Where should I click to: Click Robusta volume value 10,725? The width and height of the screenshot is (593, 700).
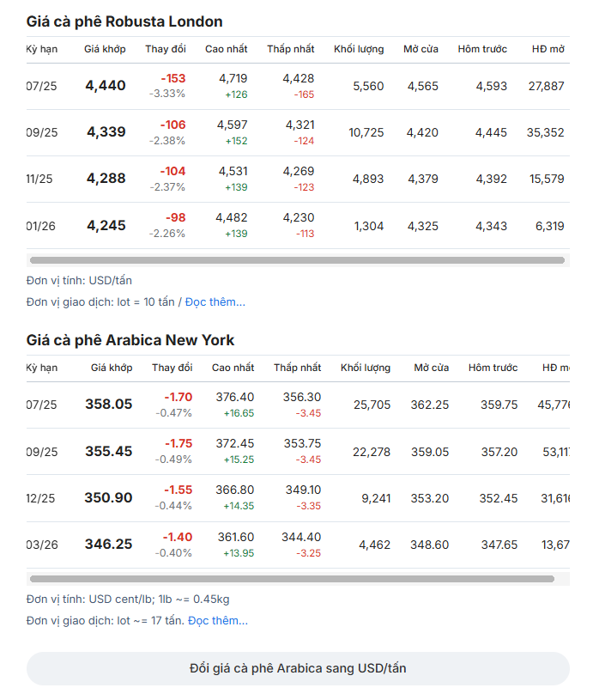coord(366,132)
